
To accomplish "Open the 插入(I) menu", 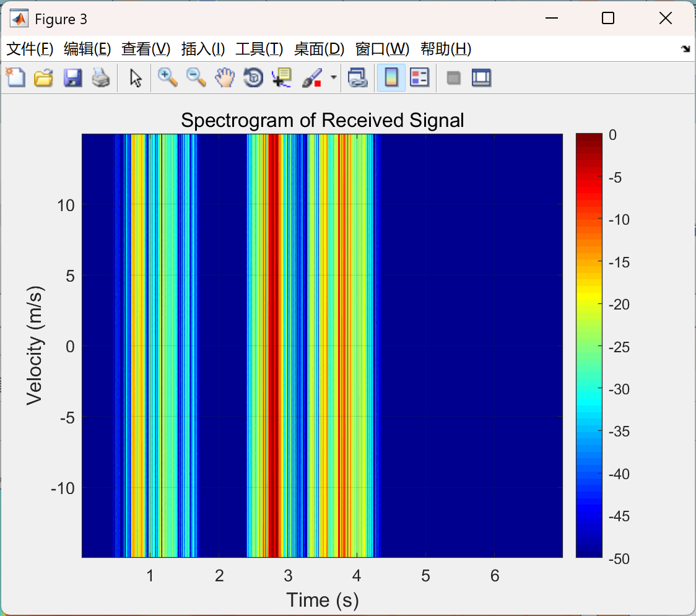I will [203, 49].
